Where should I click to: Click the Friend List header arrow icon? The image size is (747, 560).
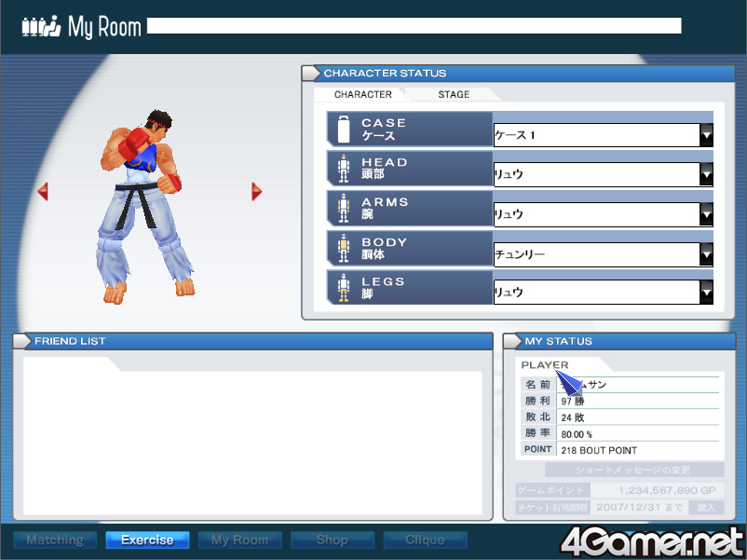click(x=22, y=341)
